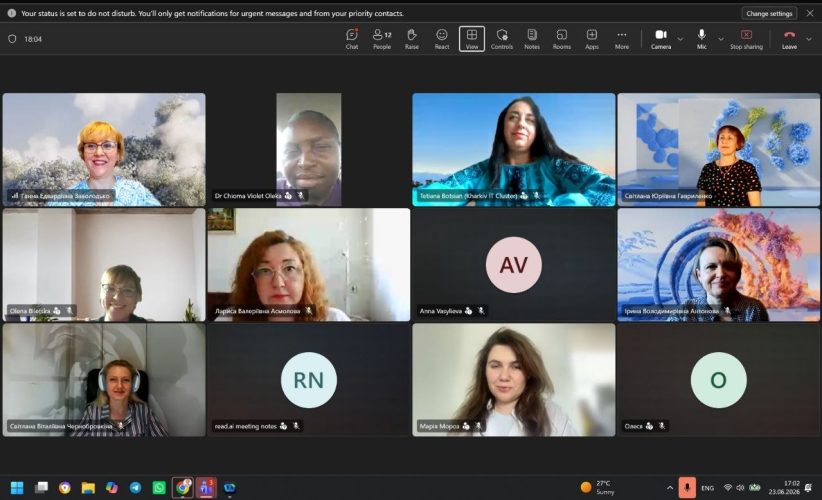Dismiss the do not disturb banner
The width and height of the screenshot is (822, 500).
pyautogui.click(x=810, y=13)
